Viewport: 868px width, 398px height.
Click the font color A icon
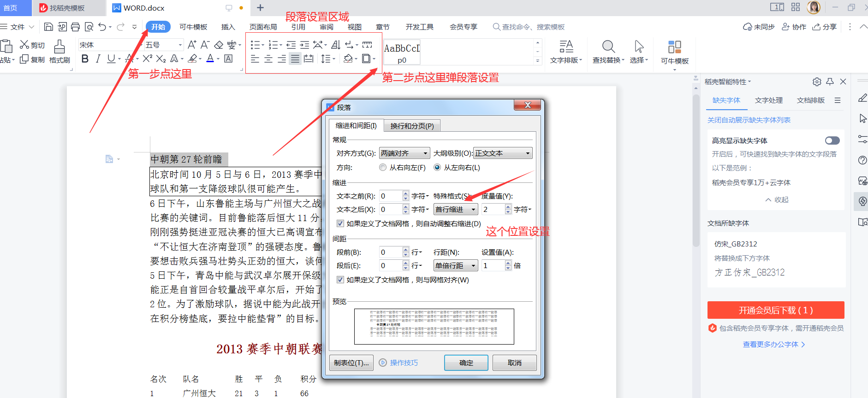[x=210, y=59]
